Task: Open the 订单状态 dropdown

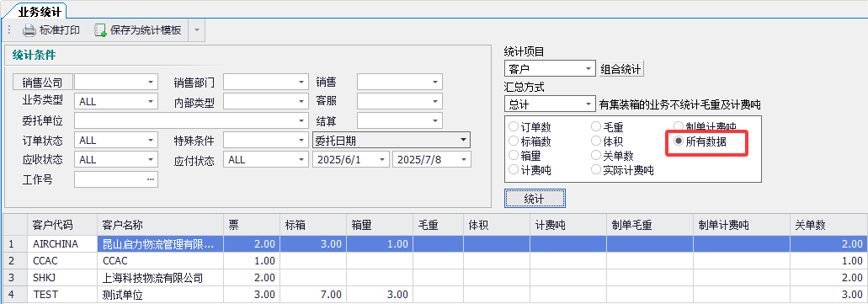Action: [x=151, y=140]
